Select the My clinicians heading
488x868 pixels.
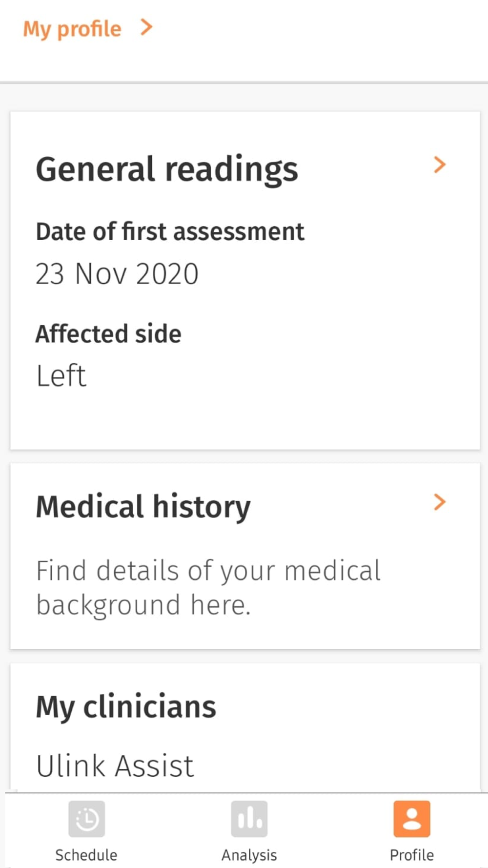[126, 706]
